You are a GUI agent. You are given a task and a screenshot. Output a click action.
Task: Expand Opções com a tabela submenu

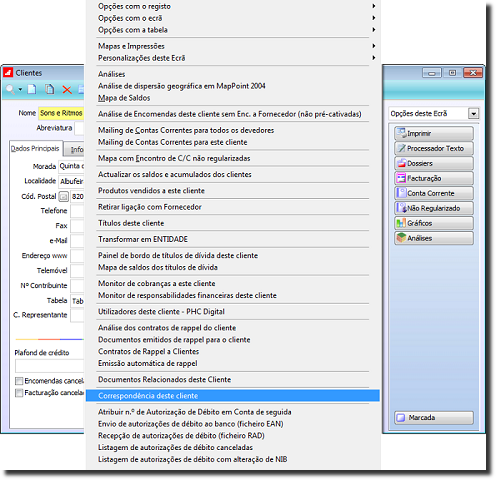click(233, 30)
